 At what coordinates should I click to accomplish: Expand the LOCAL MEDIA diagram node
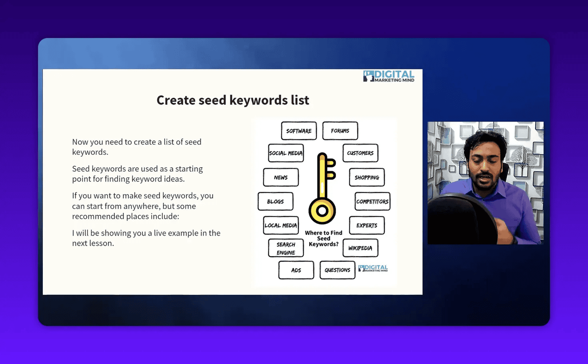click(280, 225)
